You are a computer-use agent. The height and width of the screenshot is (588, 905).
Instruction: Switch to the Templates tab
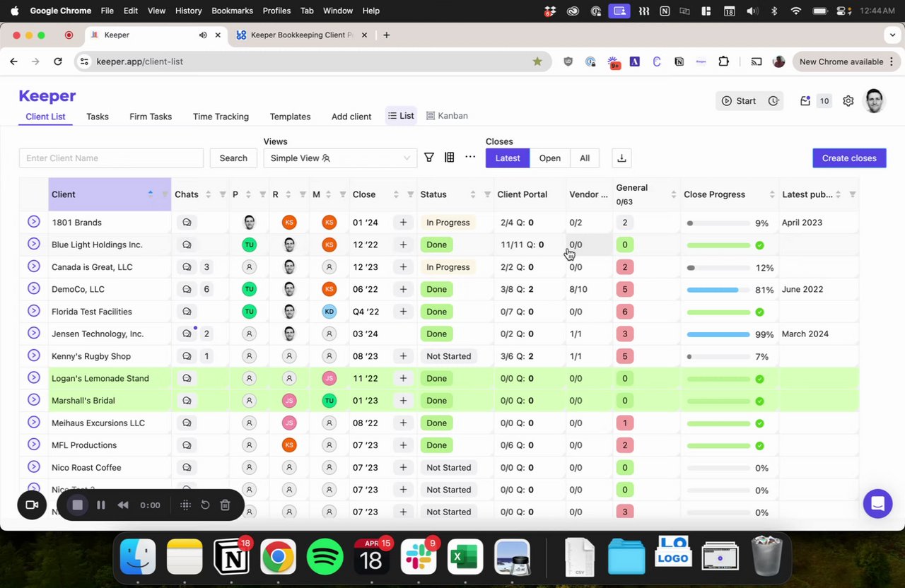(290, 117)
